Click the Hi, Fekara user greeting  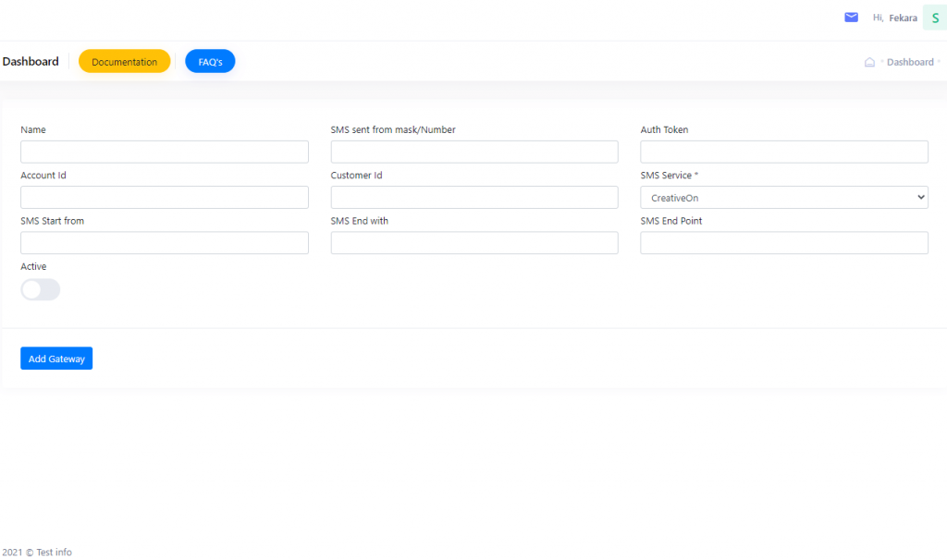coord(894,18)
